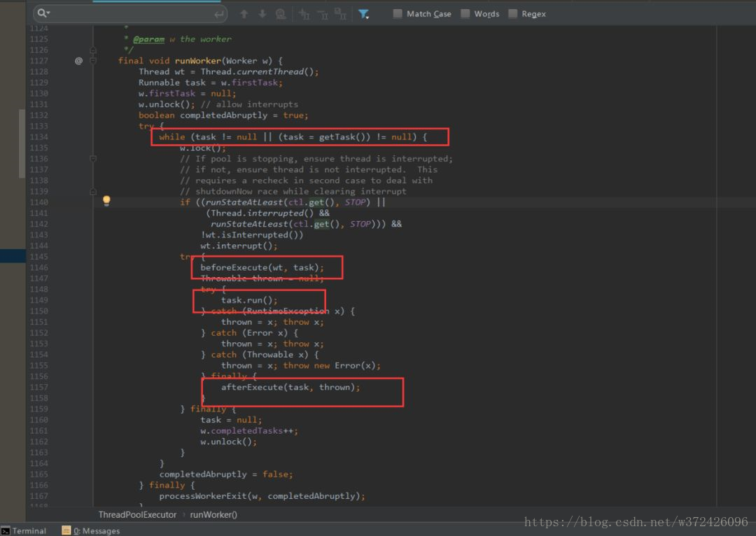Click 'Thread.interrupted() &&' line
The width and height of the screenshot is (756, 536).
pyautogui.click(x=267, y=213)
